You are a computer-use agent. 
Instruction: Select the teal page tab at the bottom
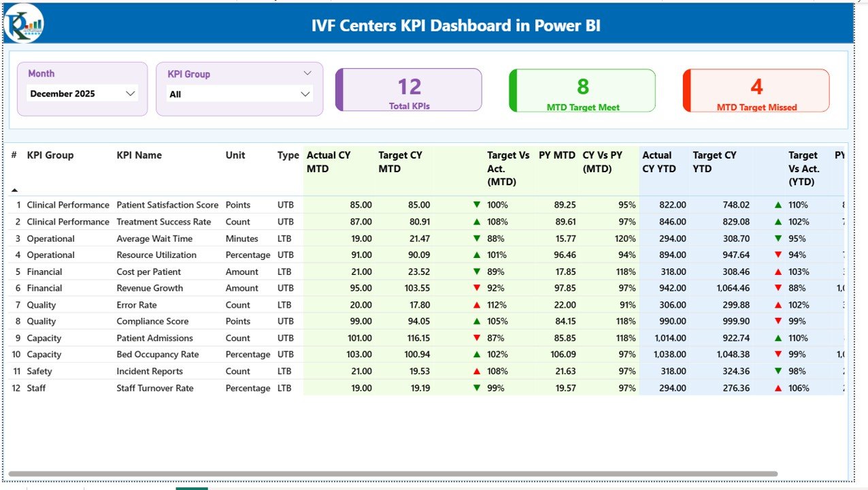click(x=191, y=488)
